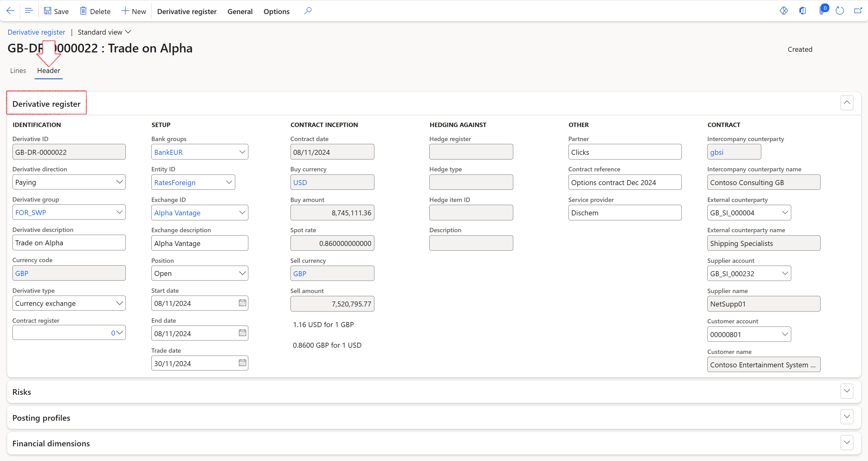Click the Customer name field
Screen dimensions: 868x461
pos(763,364)
